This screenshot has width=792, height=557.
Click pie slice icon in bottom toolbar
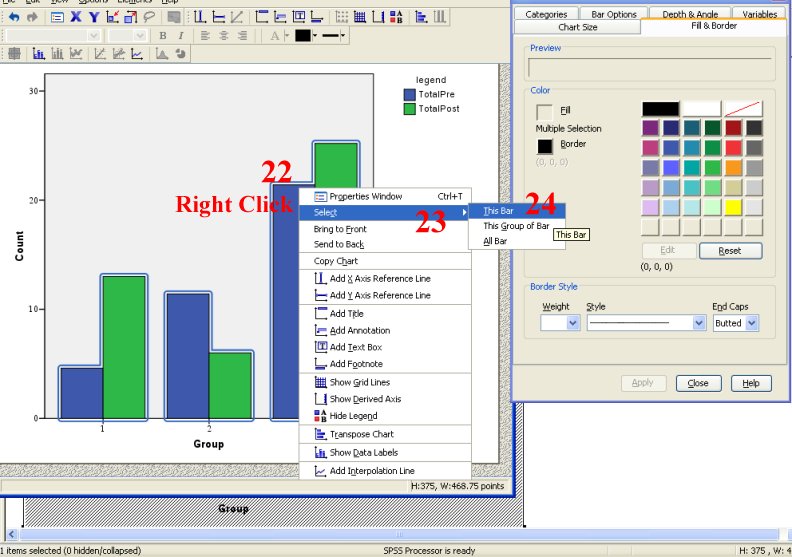click(x=180, y=54)
